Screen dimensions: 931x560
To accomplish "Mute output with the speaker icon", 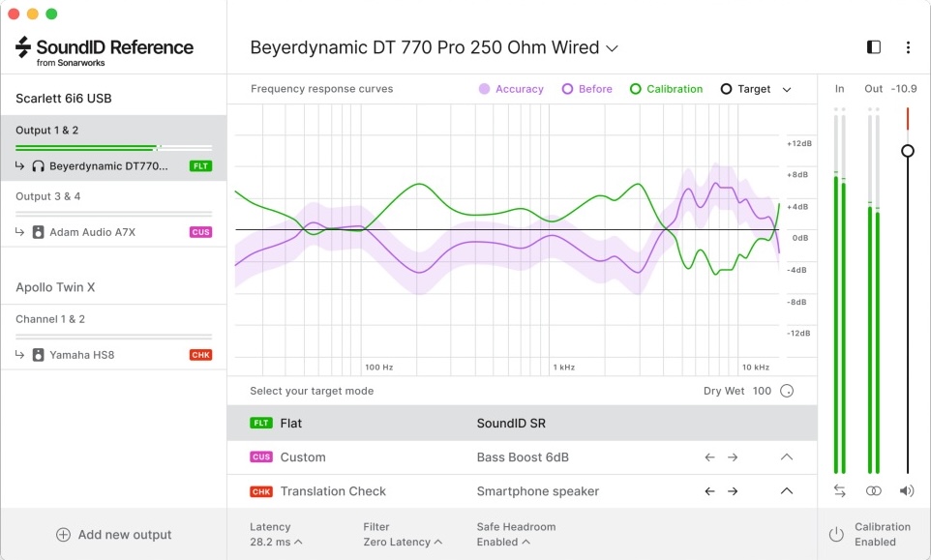I will 907,491.
